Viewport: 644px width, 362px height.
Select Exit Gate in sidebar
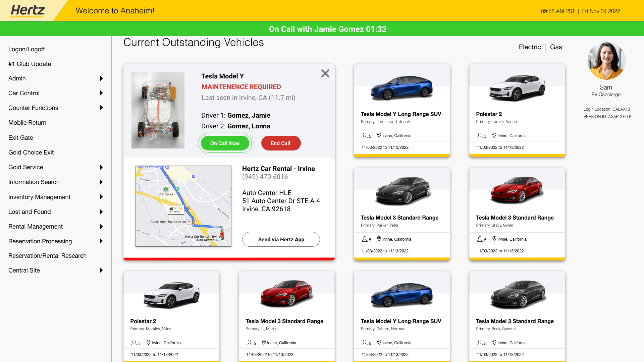click(20, 138)
